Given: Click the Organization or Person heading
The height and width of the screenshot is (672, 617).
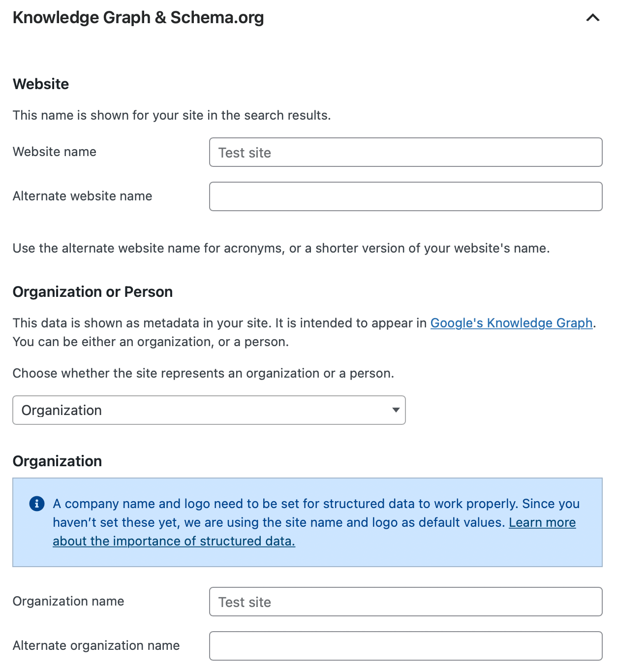Looking at the screenshot, I should click(93, 291).
